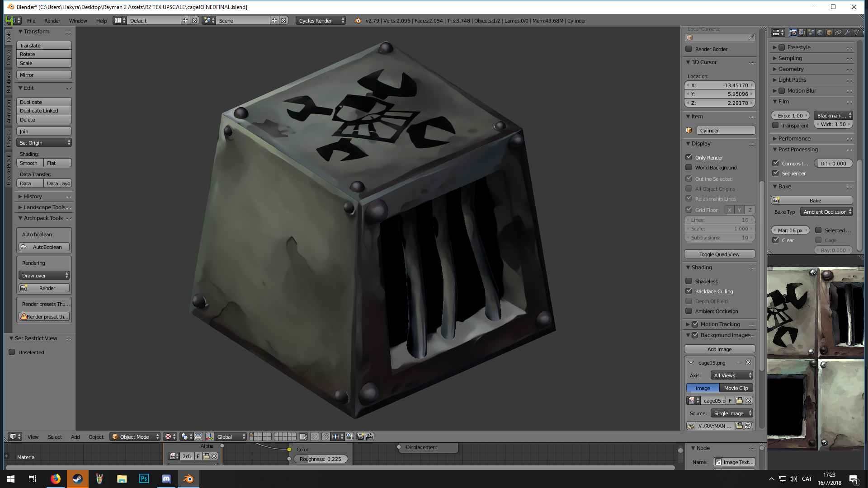Open the World properties tab icon
This screenshot has height=488, width=868.
click(820, 33)
